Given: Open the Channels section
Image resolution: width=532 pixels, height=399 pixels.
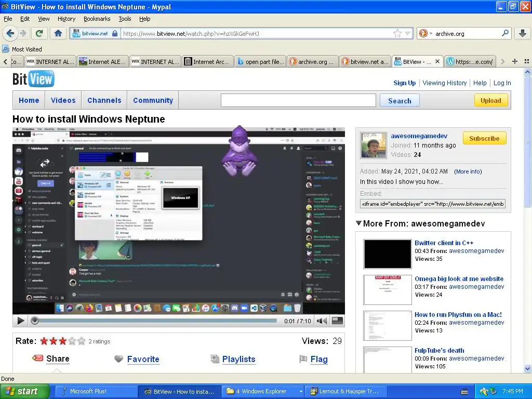Looking at the screenshot, I should point(104,100).
